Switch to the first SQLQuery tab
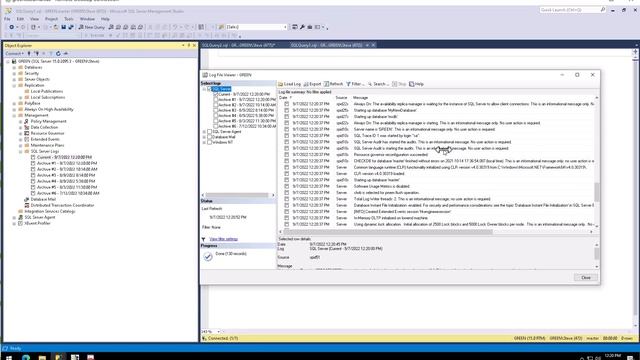This screenshot has width=640, height=360. tap(238, 45)
